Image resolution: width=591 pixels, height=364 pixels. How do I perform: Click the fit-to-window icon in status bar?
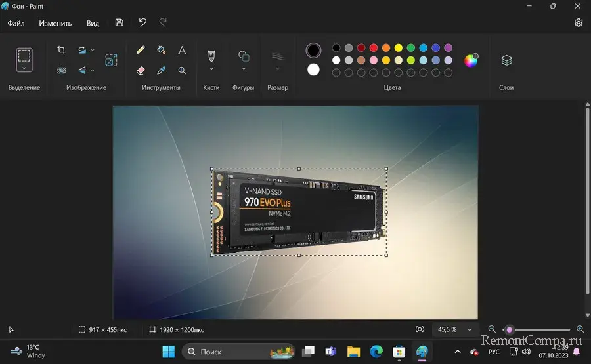click(420, 329)
